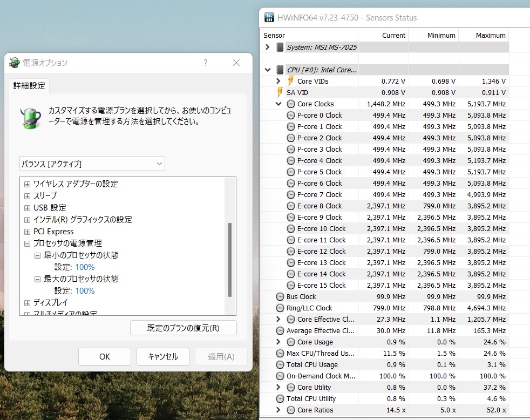Viewport: 530px width, 420px height.
Task: Click the clock icon beside Average Effective Clock
Action: [280, 331]
